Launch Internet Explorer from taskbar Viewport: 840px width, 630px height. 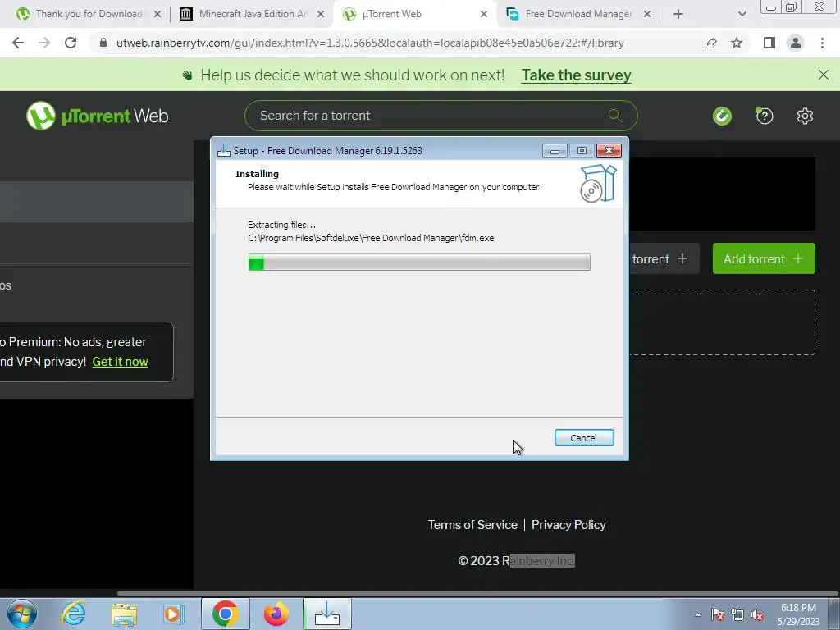pos(73,614)
